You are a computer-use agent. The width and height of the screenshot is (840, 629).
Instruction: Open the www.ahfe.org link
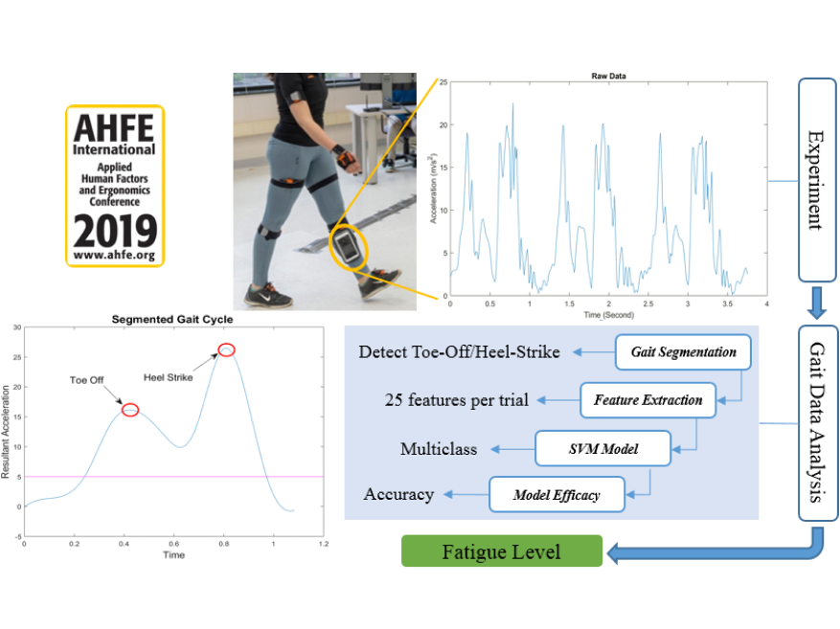tap(115, 256)
